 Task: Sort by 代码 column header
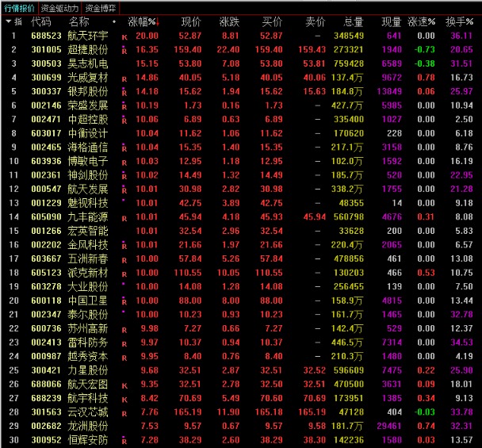41,22
